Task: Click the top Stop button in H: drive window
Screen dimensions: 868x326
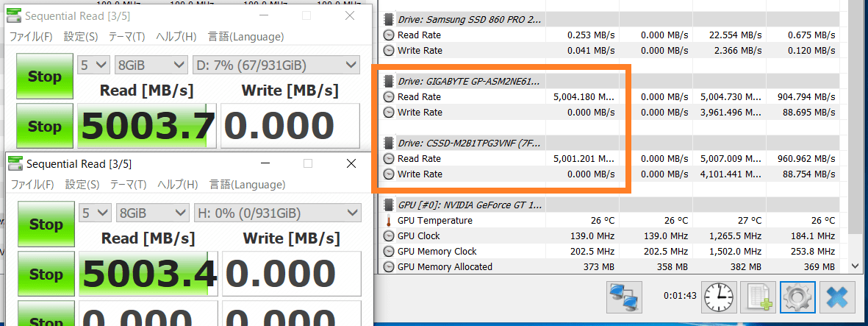Action: coord(46,224)
